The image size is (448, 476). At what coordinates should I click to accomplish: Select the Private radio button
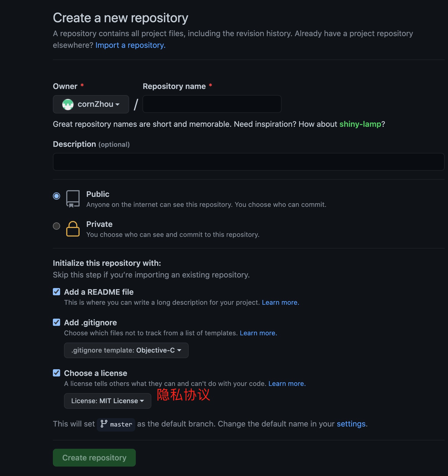click(56, 226)
